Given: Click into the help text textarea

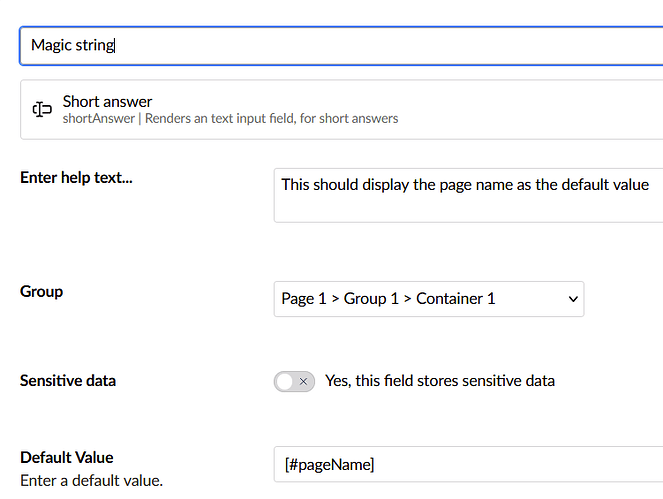Looking at the screenshot, I should (466, 205).
